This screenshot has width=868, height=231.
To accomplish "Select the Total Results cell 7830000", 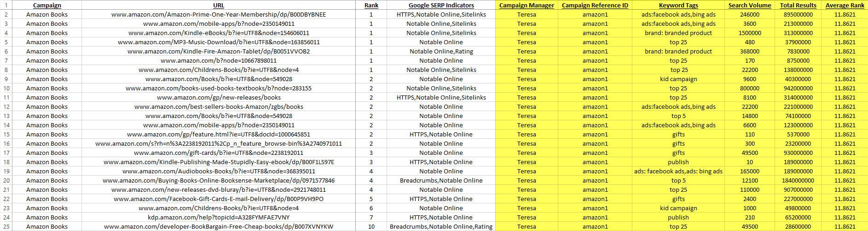I will [x=798, y=51].
